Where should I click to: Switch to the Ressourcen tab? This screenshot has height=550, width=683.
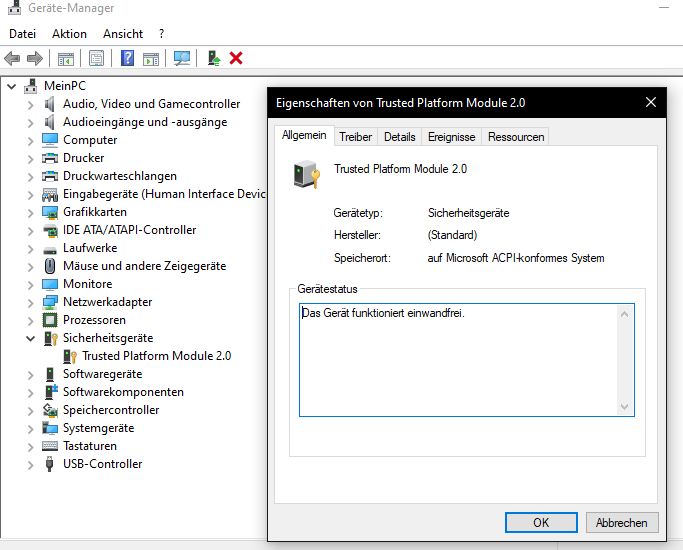tap(516, 137)
